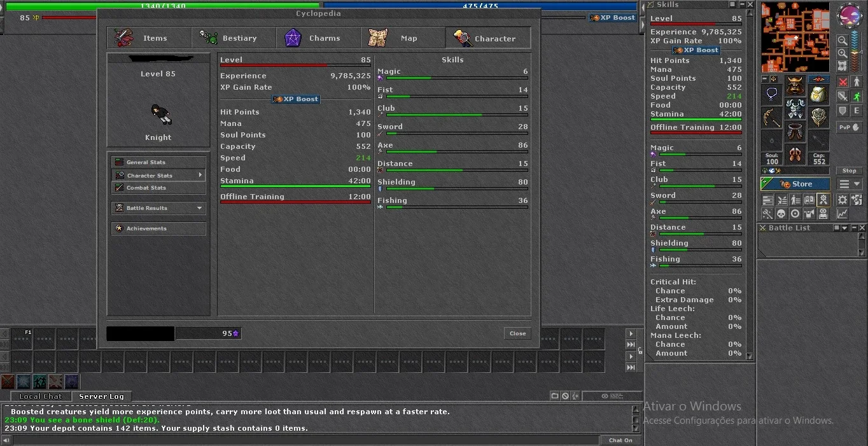The height and width of the screenshot is (446, 868).
Task: Set defensive mode with shield icon
Action: click(843, 111)
